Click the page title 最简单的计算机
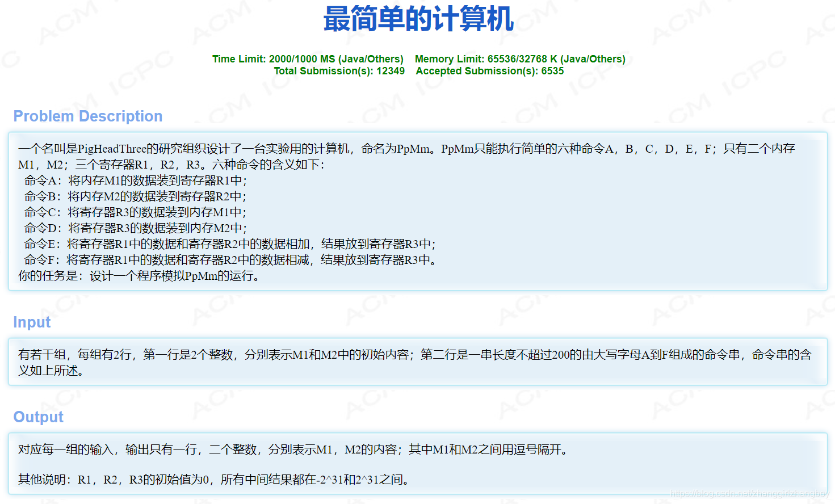 click(x=417, y=18)
